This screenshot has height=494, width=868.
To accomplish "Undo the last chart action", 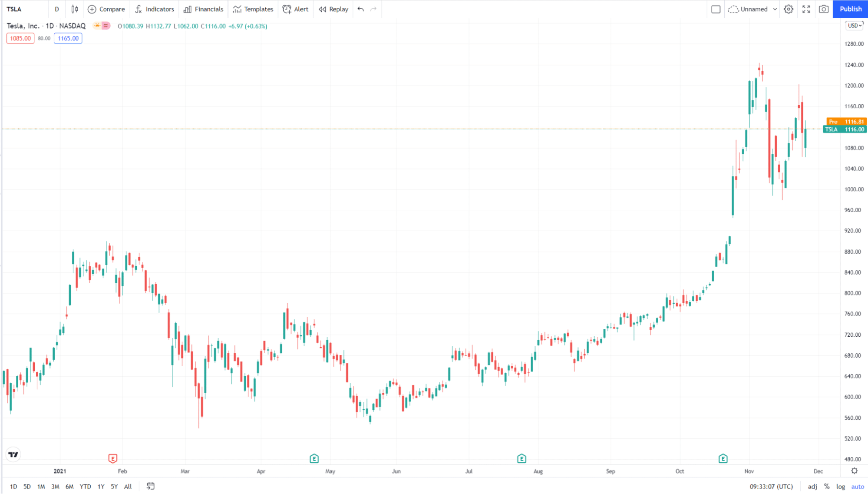I will [x=361, y=9].
